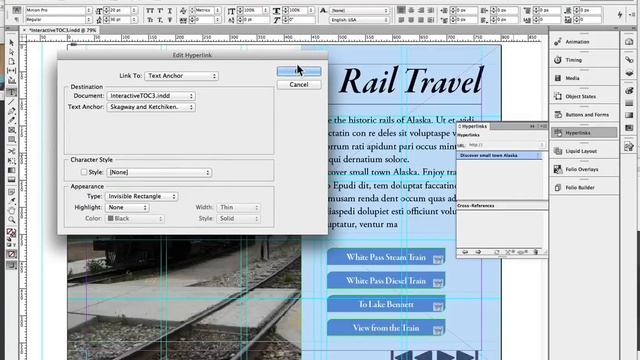Click the White Pass Diesel Train button
Image resolution: width=640 pixels, height=360 pixels.
pos(386,281)
